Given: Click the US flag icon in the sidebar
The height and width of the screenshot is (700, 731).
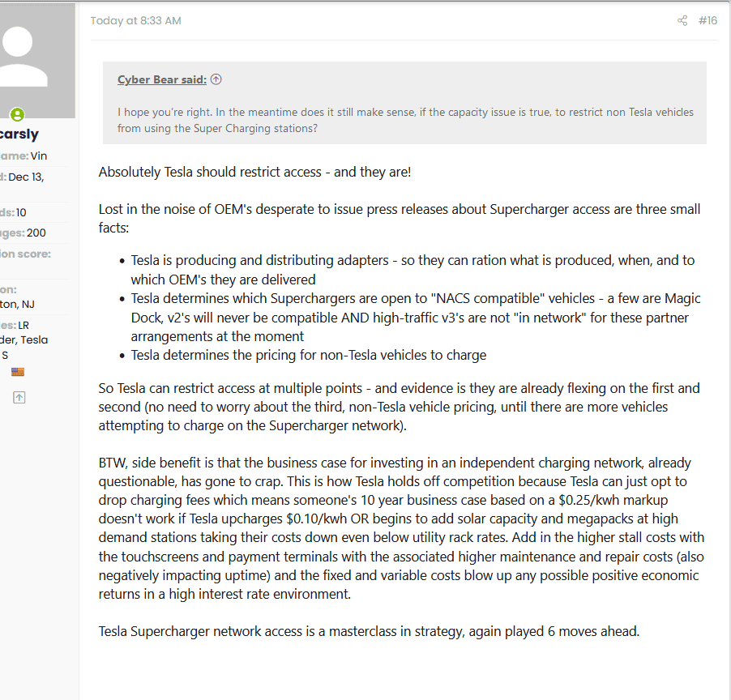Looking at the screenshot, I should point(18,372).
